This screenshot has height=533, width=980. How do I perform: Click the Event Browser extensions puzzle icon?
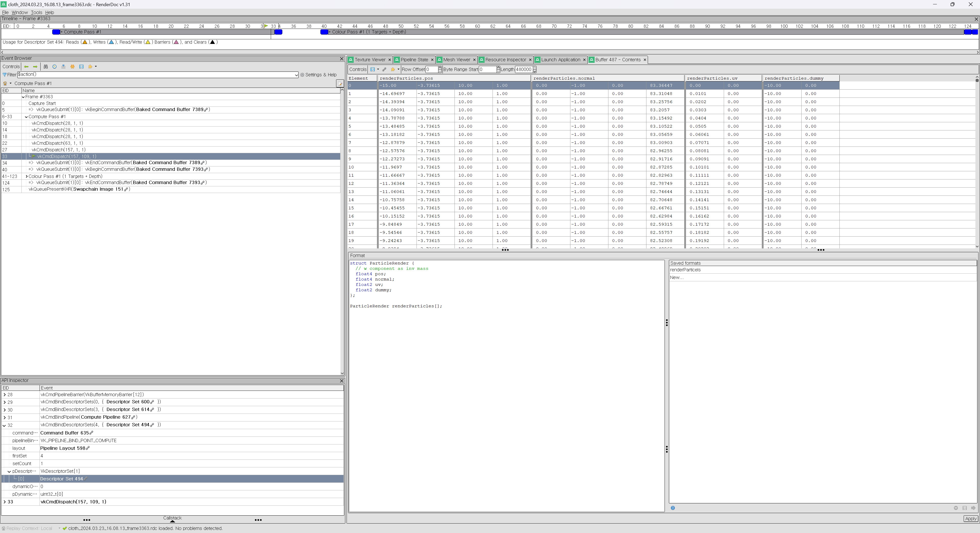click(x=90, y=67)
